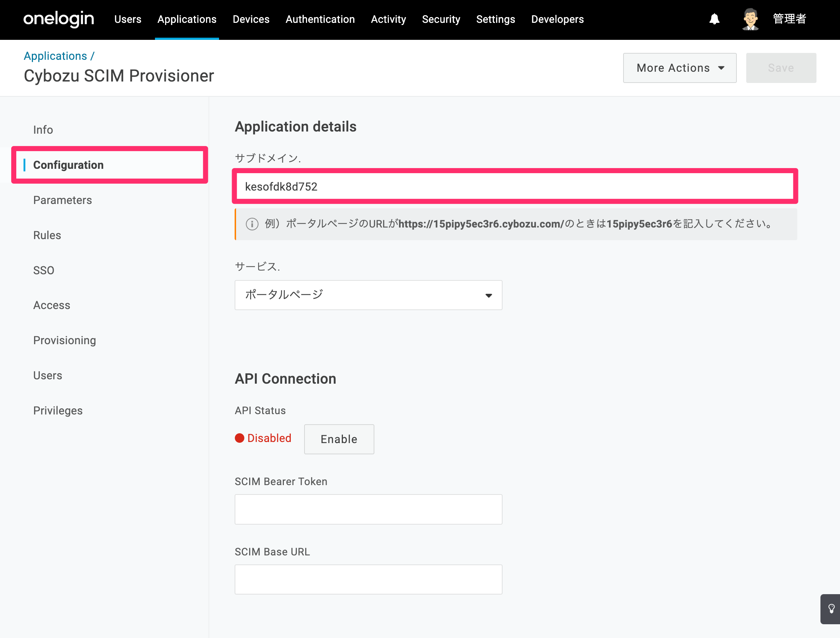Open the Applications top menu
Viewport: 840px width, 638px height.
point(187,19)
